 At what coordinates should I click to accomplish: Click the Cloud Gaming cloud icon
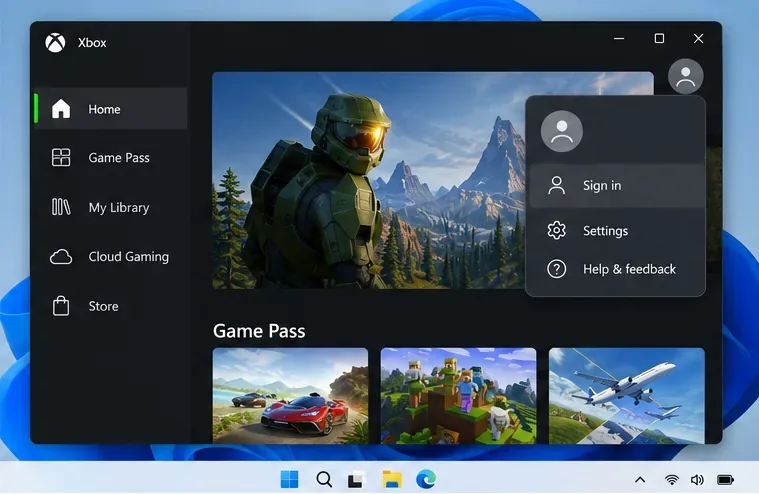click(61, 257)
